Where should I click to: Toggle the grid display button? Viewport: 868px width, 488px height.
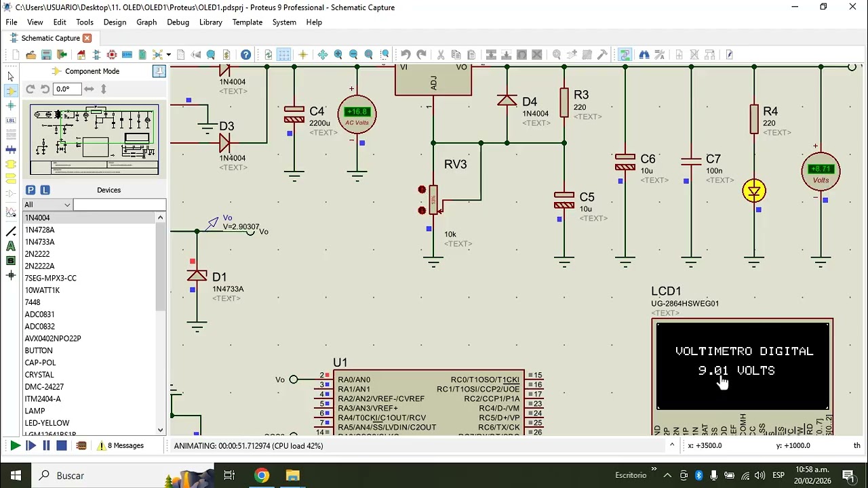click(284, 55)
